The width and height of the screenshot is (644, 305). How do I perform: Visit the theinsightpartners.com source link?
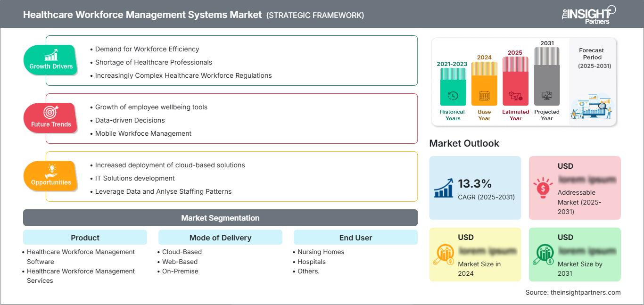click(573, 292)
